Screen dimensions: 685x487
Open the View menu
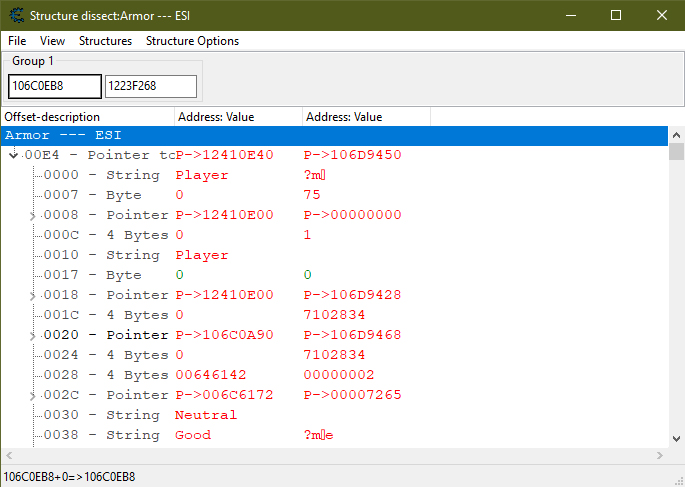click(x=52, y=41)
